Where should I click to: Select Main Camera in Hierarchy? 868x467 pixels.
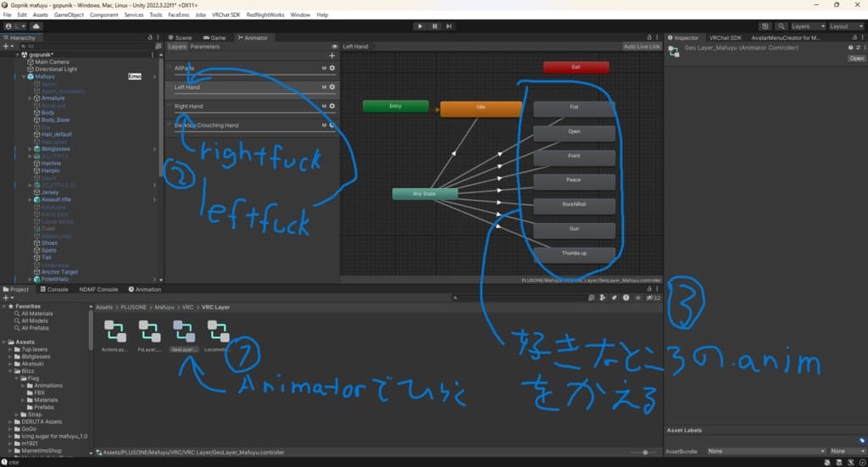(x=52, y=62)
